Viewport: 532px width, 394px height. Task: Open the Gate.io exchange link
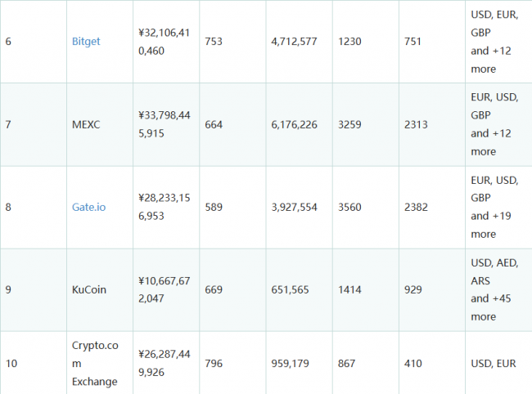(x=88, y=207)
